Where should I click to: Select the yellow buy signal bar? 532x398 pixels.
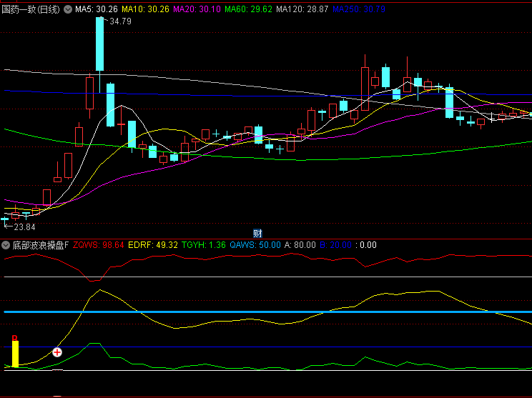coord(14,354)
